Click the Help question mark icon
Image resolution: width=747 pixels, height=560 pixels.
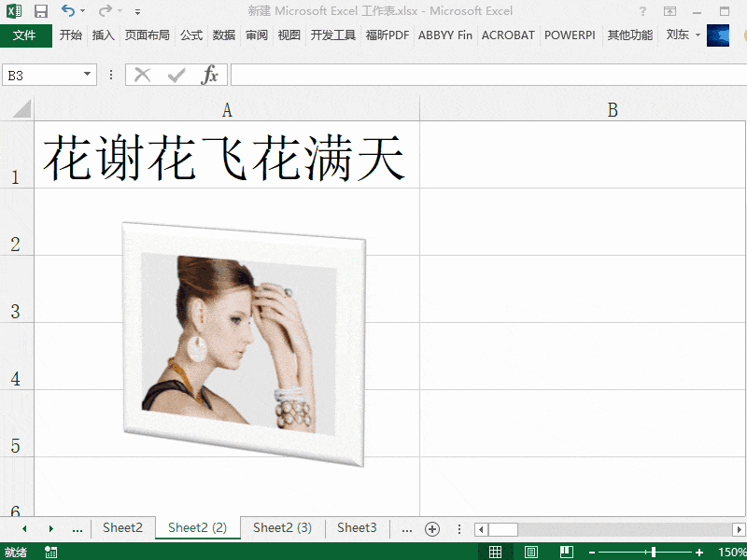click(641, 9)
